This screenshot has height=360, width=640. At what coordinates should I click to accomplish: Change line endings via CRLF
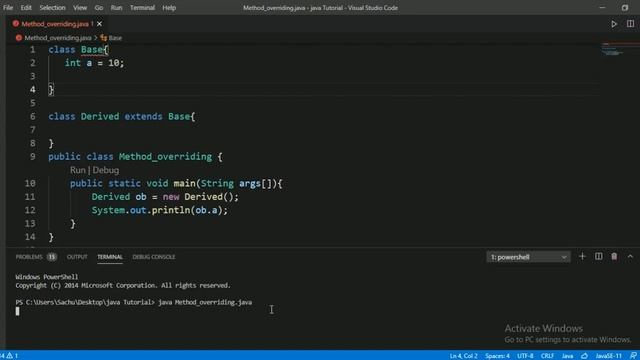(x=547, y=356)
